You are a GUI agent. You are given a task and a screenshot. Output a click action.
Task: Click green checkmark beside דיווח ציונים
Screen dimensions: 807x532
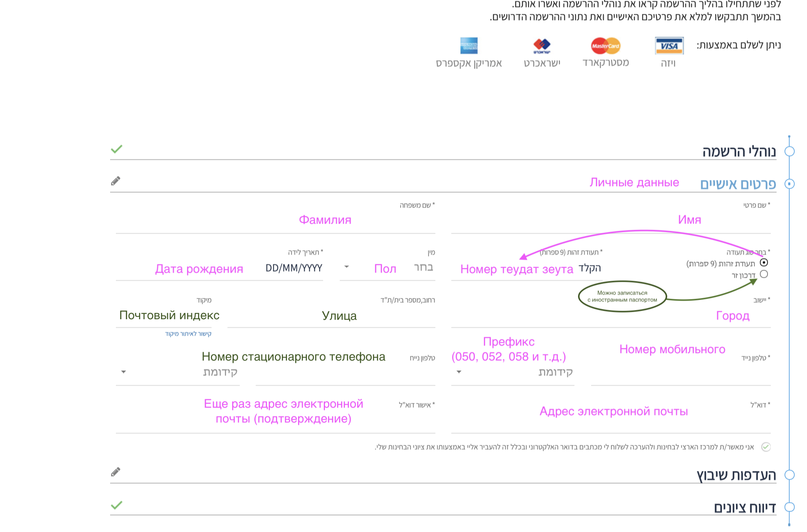[x=117, y=505]
